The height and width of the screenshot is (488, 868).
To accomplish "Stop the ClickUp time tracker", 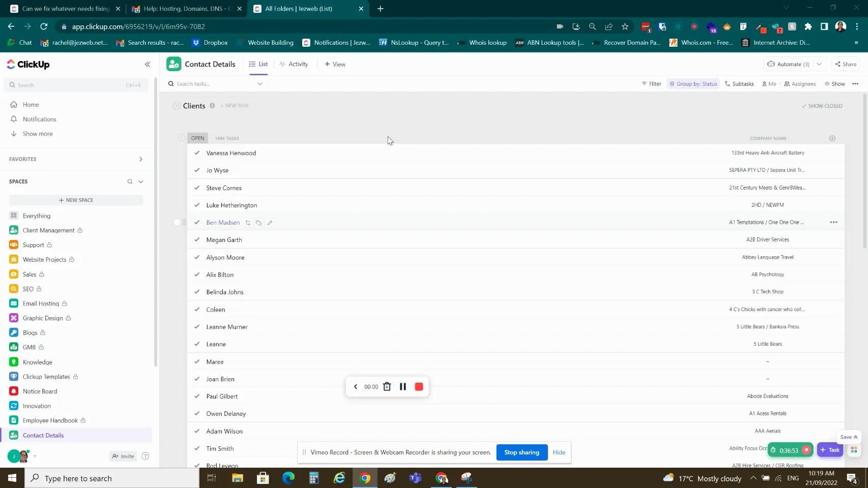I will coord(806,450).
